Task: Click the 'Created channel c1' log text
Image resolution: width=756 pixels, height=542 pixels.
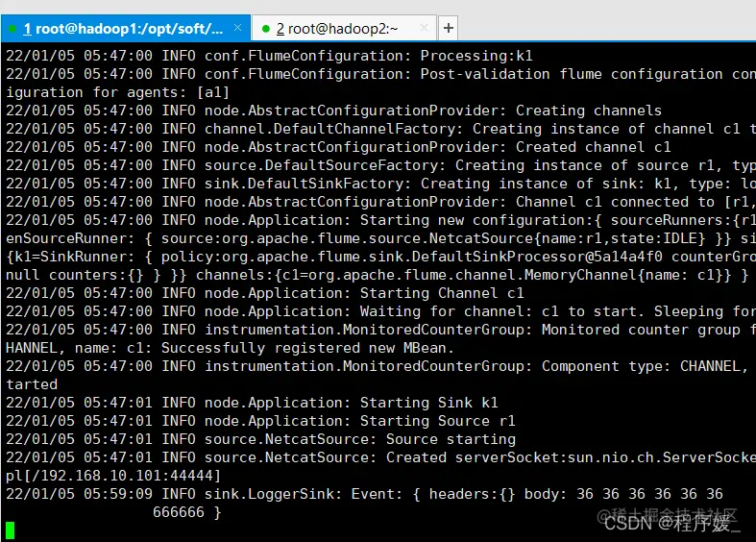Action: point(593,148)
